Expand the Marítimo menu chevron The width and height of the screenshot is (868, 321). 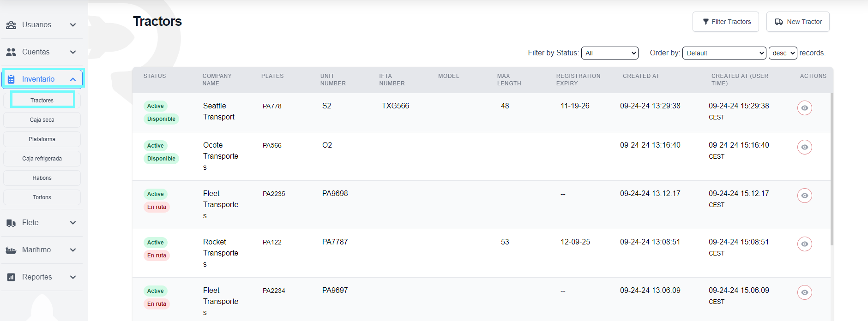pos(73,250)
